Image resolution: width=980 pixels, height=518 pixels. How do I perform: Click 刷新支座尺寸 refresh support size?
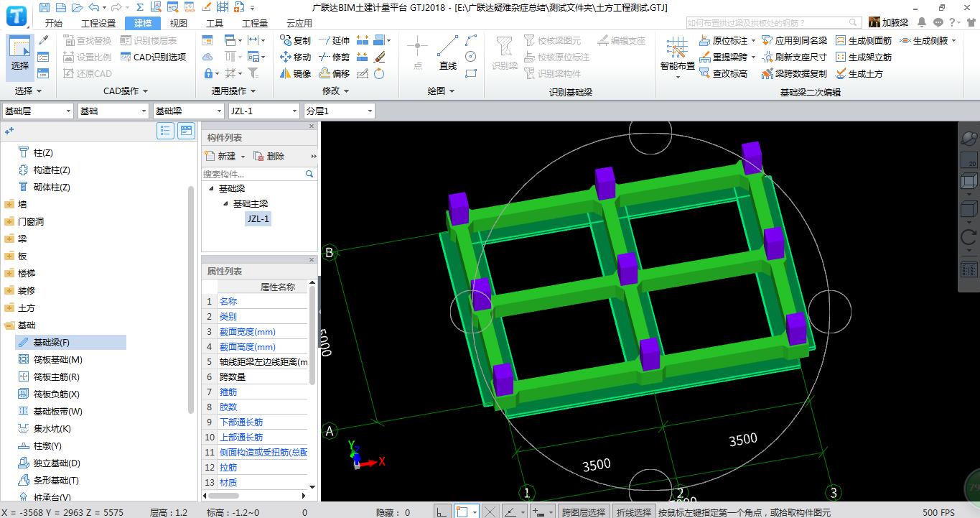point(794,57)
